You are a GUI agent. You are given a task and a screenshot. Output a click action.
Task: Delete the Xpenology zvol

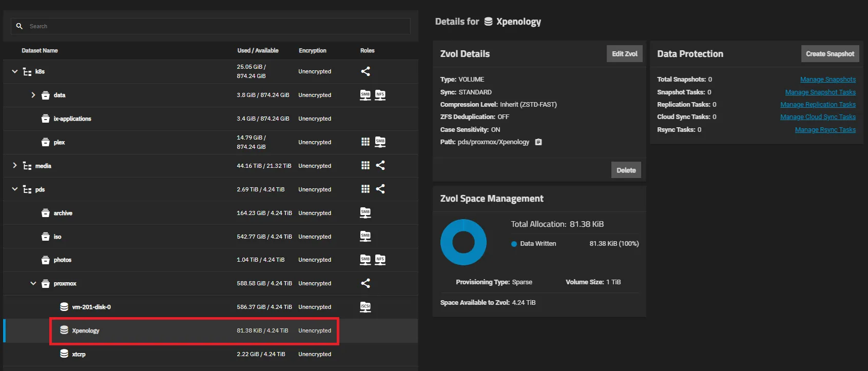626,170
